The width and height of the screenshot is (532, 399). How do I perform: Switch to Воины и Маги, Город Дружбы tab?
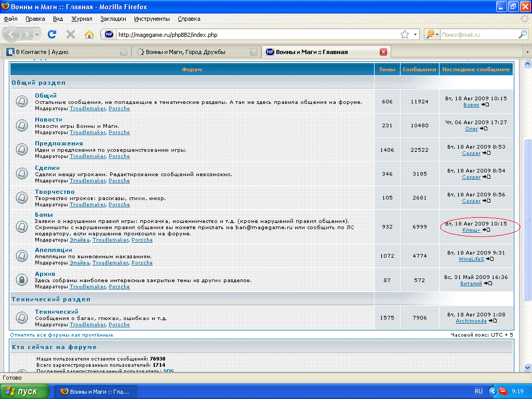point(197,52)
